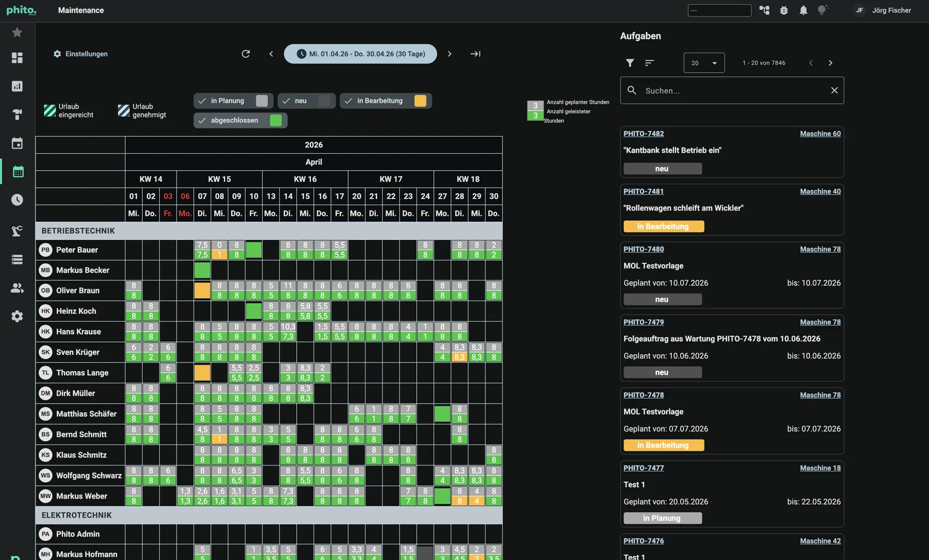Clear the task search field
This screenshot has width=929, height=560.
(x=834, y=90)
